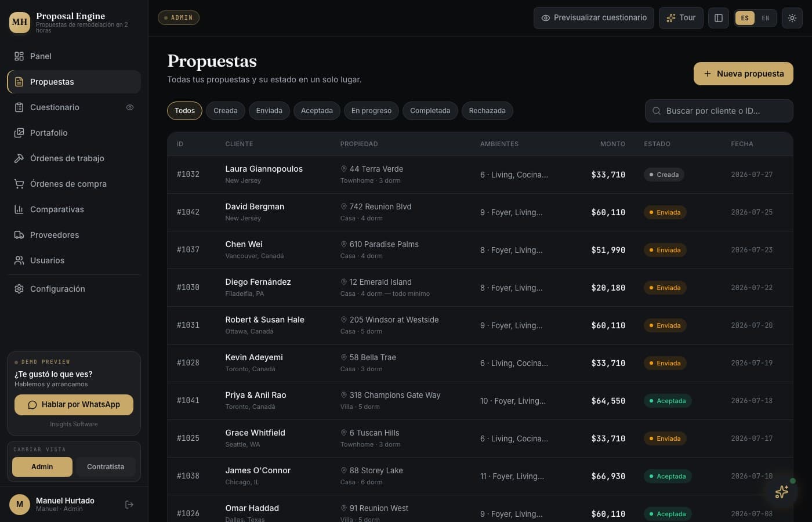Open the floating sparkle assistant button
812x522 pixels.
782,492
